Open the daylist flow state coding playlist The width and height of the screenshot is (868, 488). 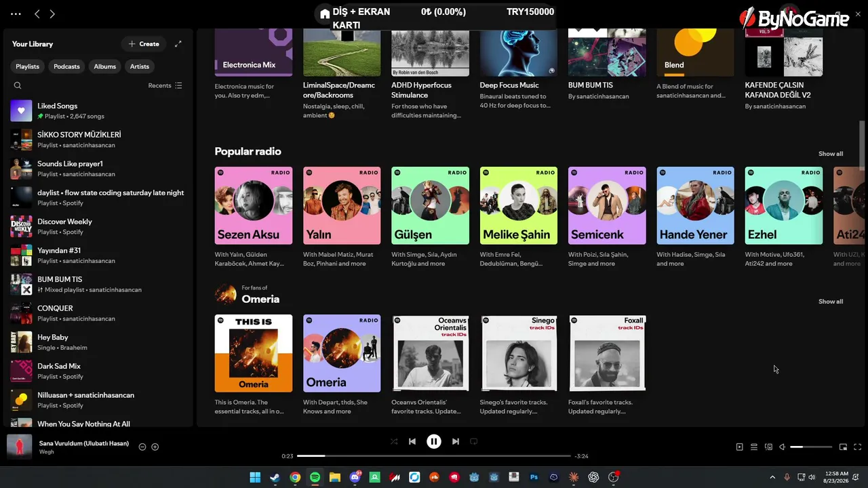pyautogui.click(x=98, y=197)
